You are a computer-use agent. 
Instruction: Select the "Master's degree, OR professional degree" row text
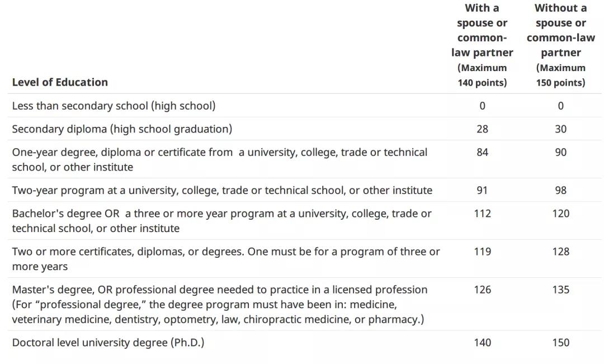pyautogui.click(x=220, y=304)
